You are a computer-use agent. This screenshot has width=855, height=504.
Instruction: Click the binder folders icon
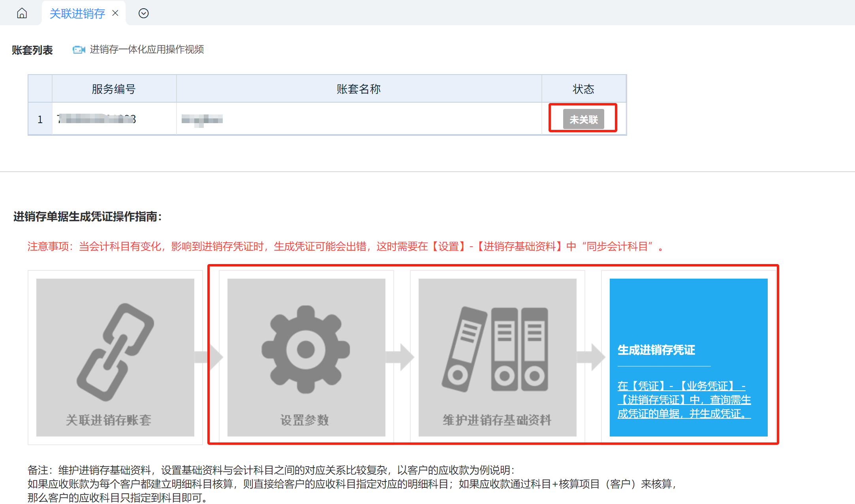pyautogui.click(x=496, y=349)
